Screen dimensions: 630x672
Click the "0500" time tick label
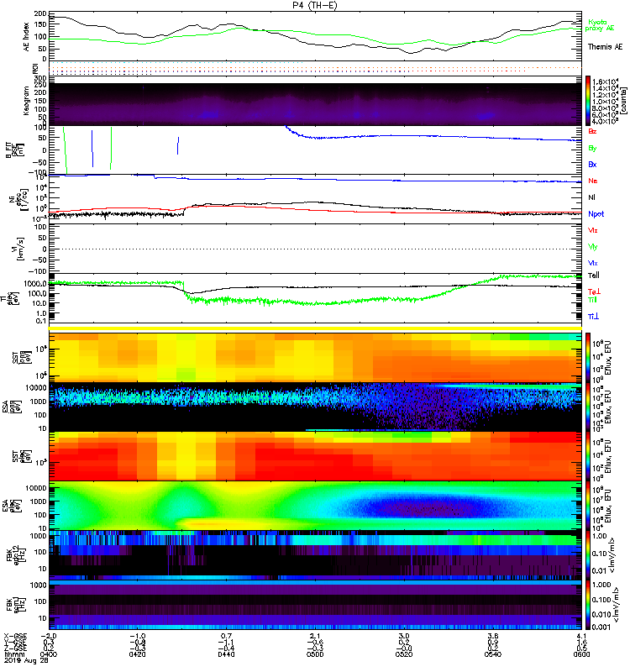pos(315,654)
